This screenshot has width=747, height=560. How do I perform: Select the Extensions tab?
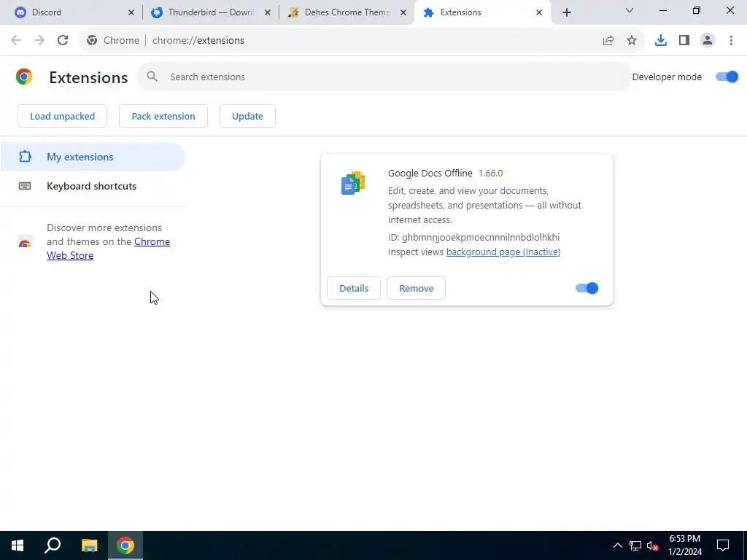pyautogui.click(x=483, y=12)
